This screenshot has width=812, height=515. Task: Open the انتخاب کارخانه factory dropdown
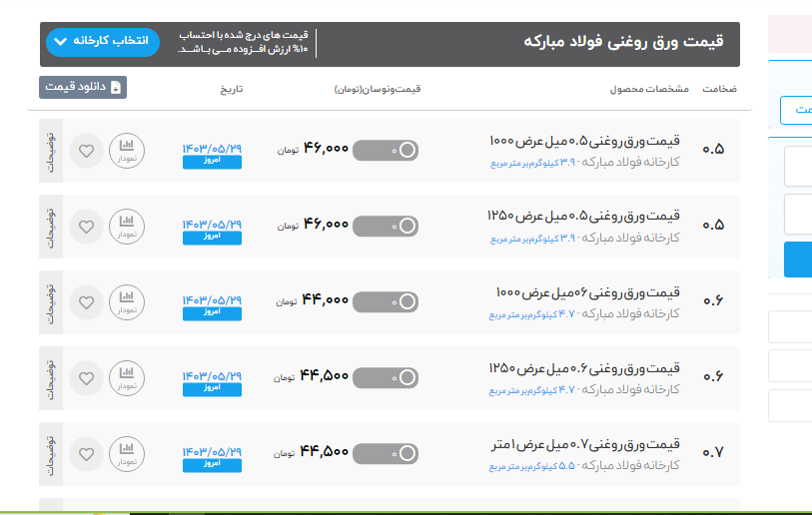(102, 42)
